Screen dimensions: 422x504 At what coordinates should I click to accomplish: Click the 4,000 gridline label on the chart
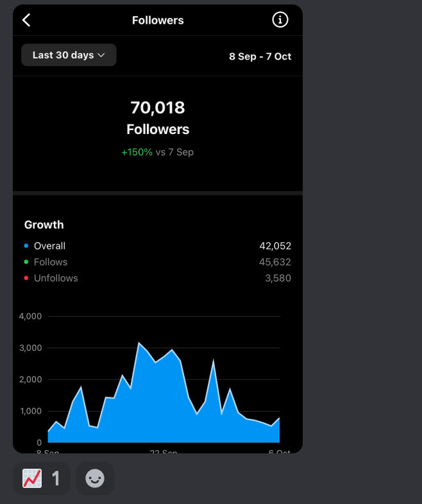coord(30,316)
